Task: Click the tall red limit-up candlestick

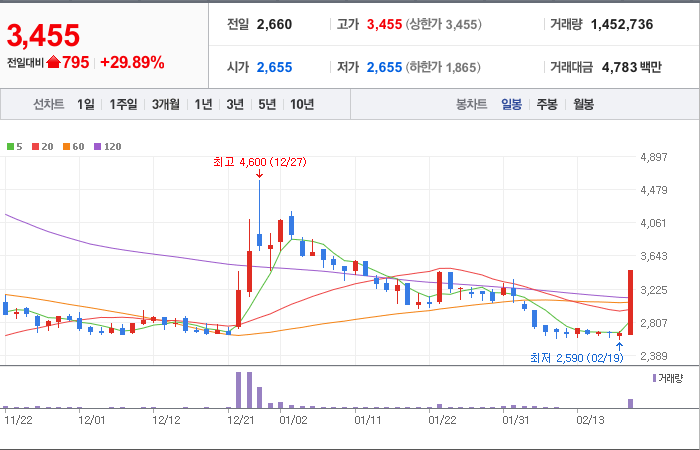Action: [x=630, y=302]
